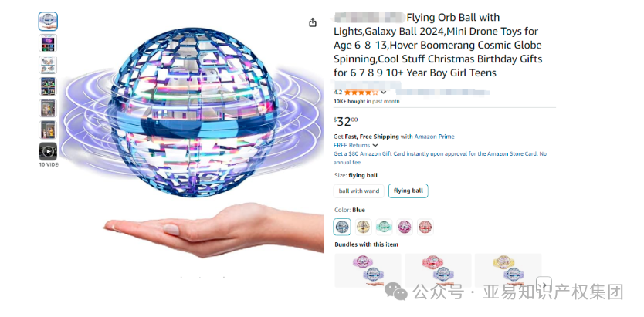Click the 4.2 star rating icons
Screen dimensions: 644x317
coord(361,93)
